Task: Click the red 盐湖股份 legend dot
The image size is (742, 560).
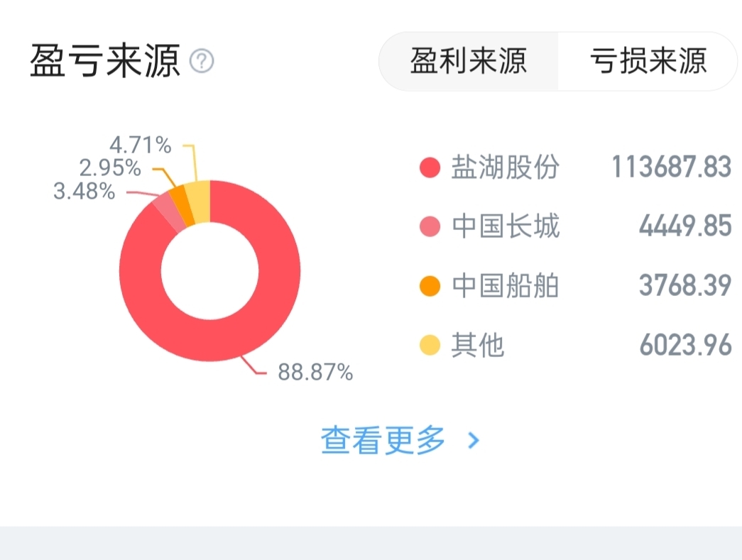Action: [430, 168]
